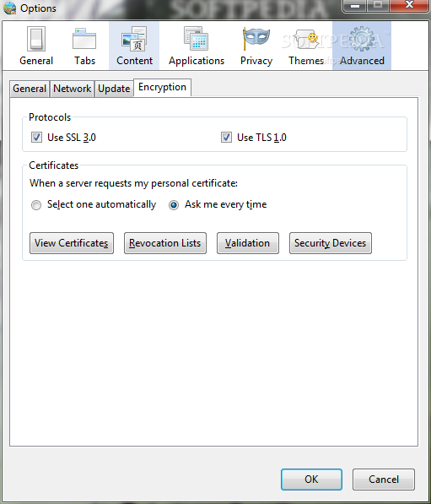
Task: Toggle the Use SSL 3.0 checkbox
Action: (36, 138)
